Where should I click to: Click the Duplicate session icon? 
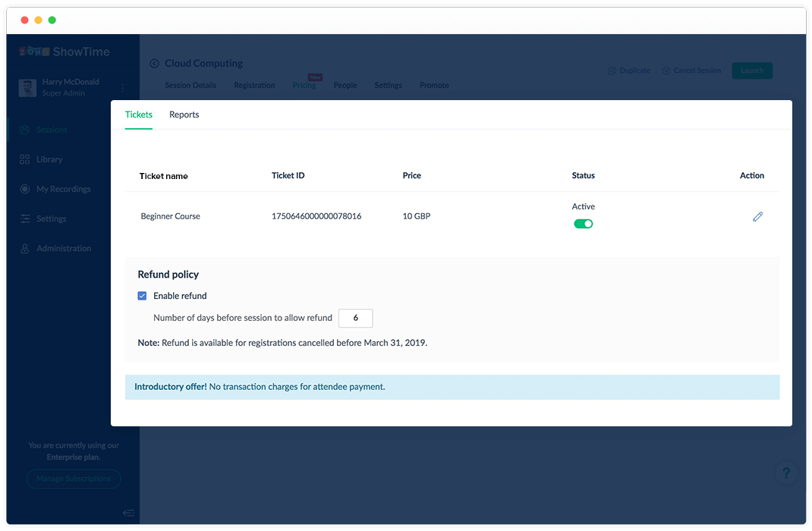pos(612,71)
